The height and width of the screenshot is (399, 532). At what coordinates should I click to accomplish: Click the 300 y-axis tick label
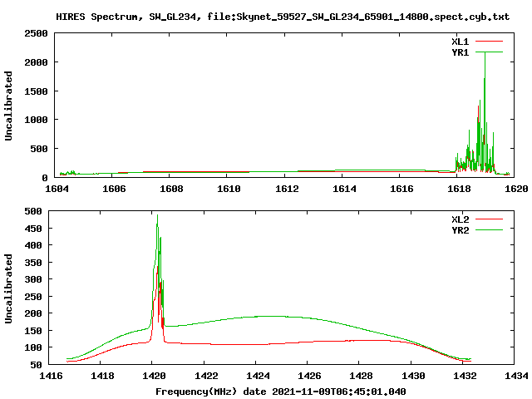click(33, 279)
